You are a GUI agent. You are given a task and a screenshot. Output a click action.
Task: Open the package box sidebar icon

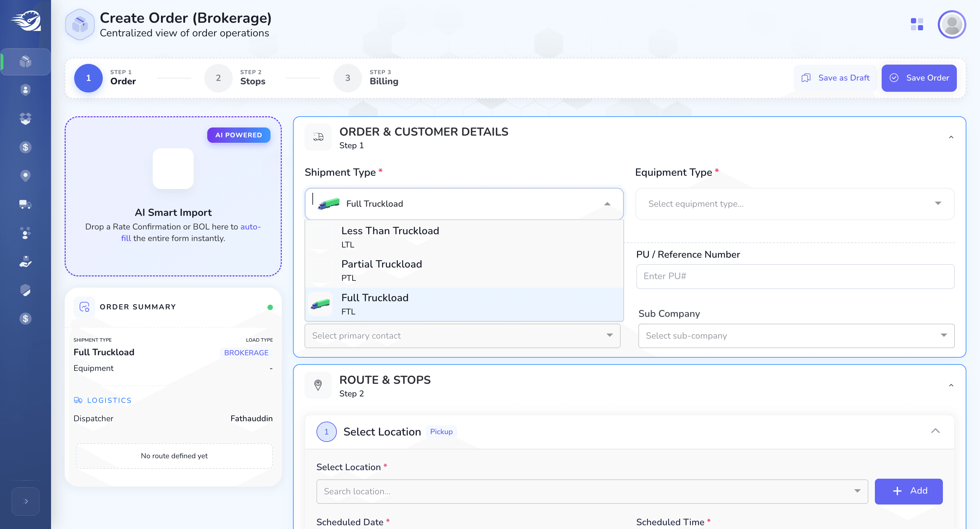(x=26, y=62)
